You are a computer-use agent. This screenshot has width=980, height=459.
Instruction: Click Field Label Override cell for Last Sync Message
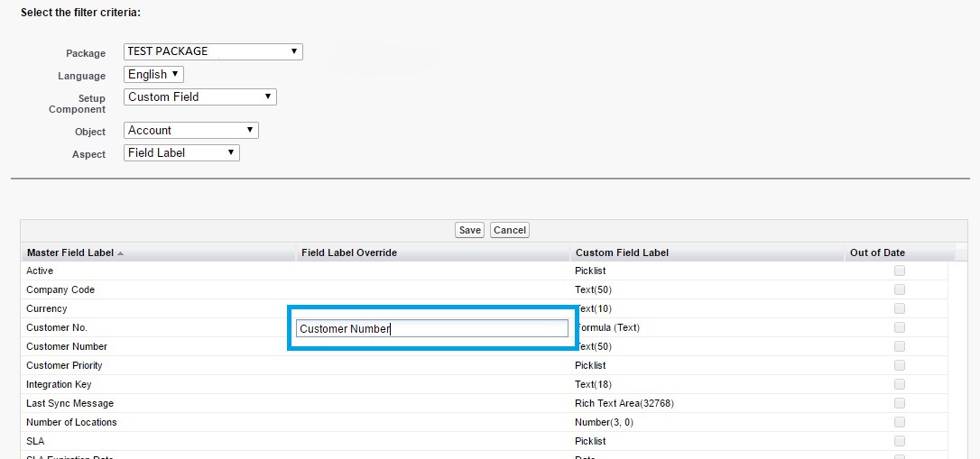click(x=432, y=403)
